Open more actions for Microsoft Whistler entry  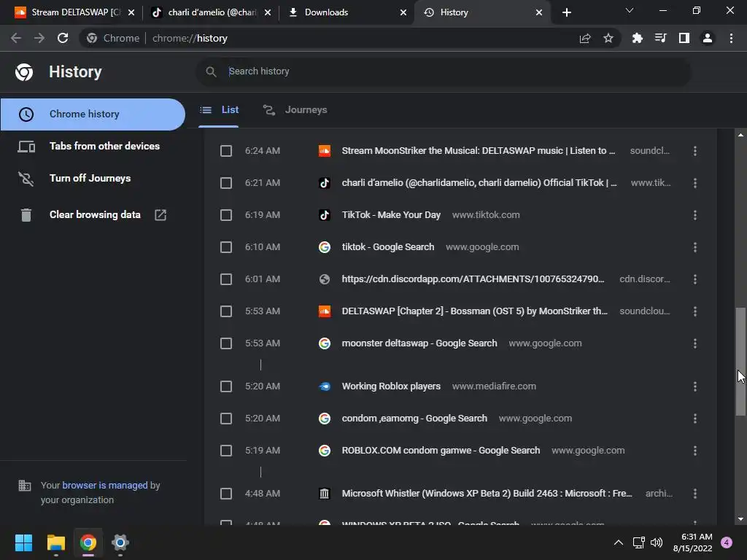coord(695,494)
